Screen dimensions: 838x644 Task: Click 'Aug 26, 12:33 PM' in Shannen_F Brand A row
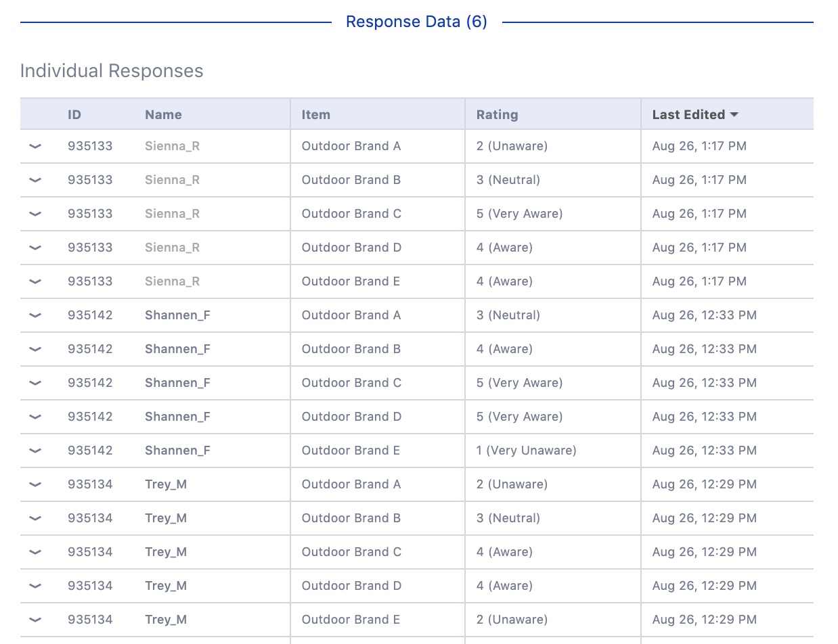pos(705,315)
